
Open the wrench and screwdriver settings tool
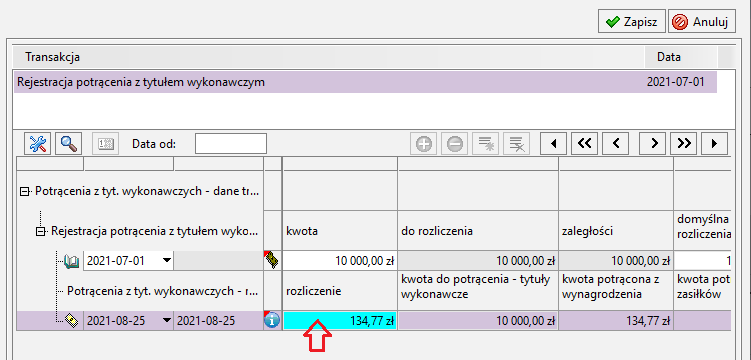(37, 143)
